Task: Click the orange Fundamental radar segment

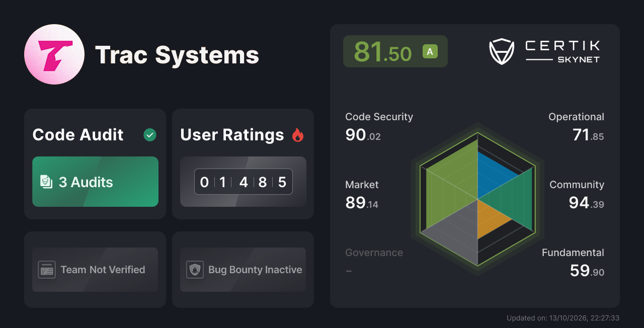Action: (490, 218)
